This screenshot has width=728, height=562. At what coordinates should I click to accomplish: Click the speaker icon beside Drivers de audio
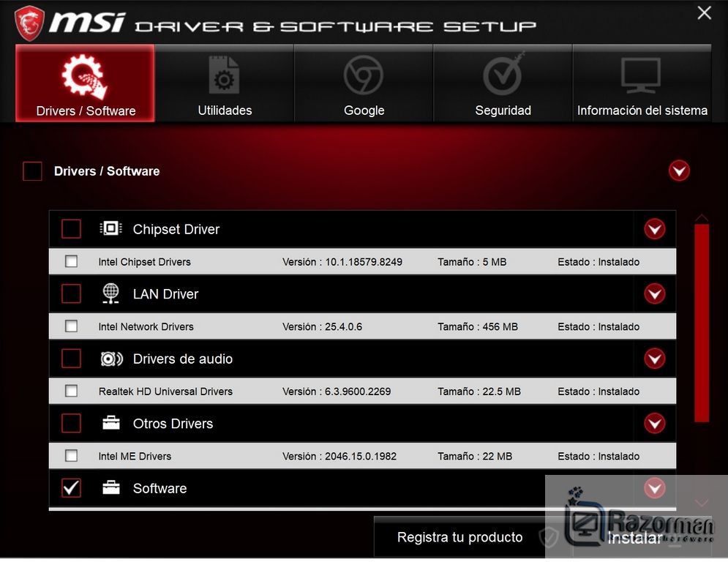[111, 359]
